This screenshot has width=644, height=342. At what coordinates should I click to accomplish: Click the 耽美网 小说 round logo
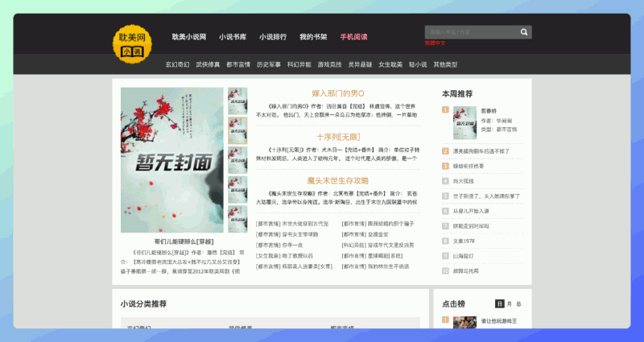pyautogui.click(x=132, y=44)
